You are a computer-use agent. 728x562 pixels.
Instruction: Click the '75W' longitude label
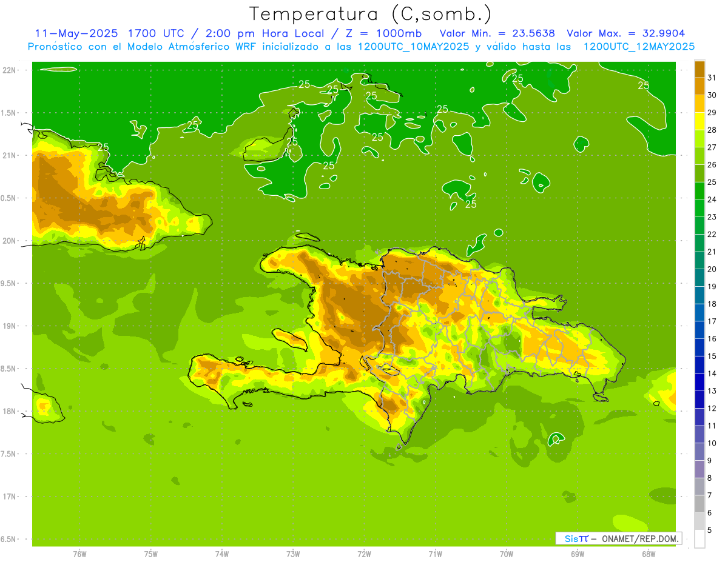(150, 554)
